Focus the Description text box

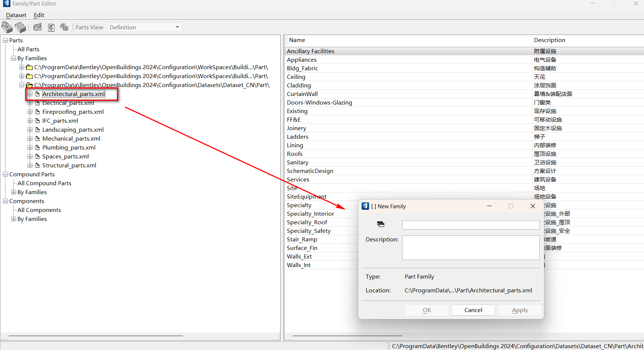(x=471, y=248)
